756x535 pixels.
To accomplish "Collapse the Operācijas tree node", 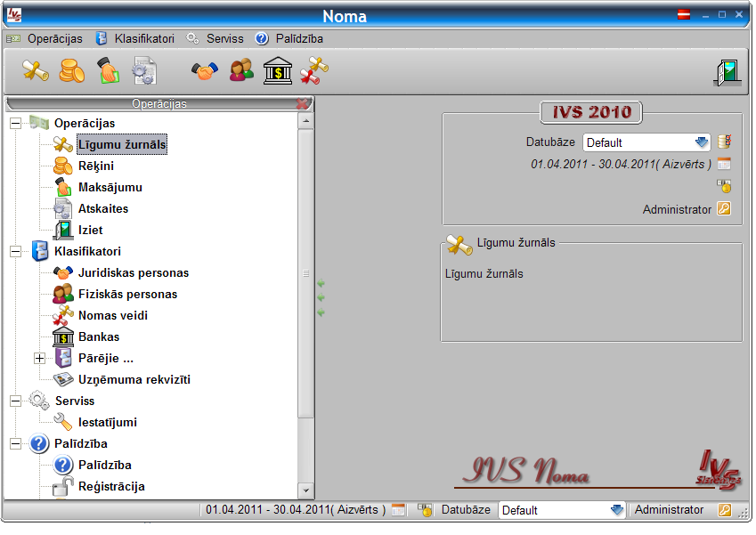I will tap(15, 124).
